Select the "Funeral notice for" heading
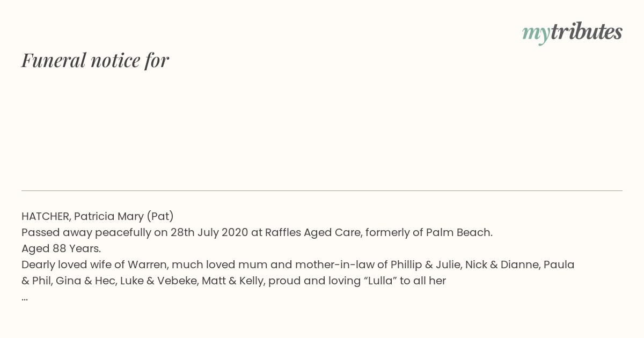 pyautogui.click(x=95, y=60)
